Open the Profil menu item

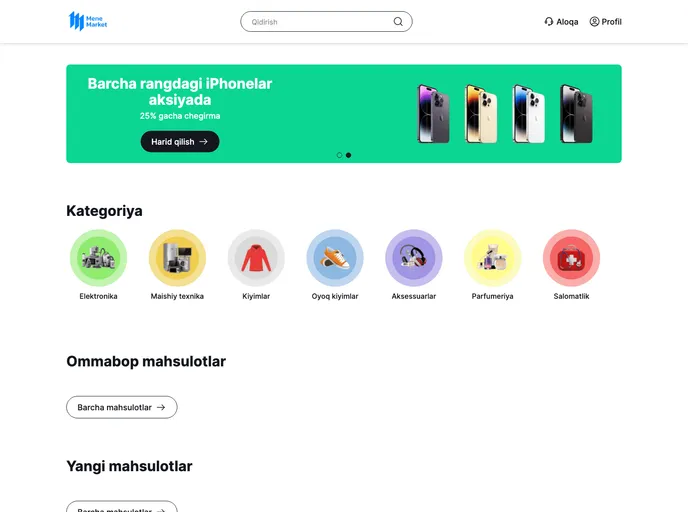[x=606, y=21]
